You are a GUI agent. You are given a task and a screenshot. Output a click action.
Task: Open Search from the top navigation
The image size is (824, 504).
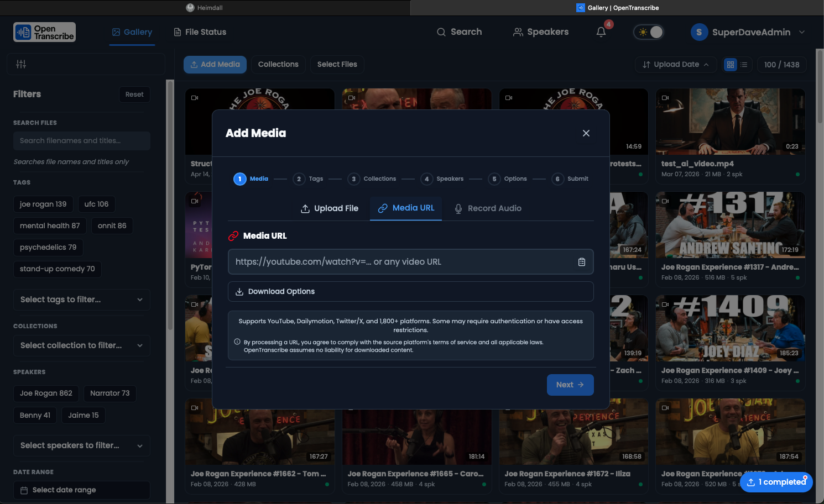point(459,32)
